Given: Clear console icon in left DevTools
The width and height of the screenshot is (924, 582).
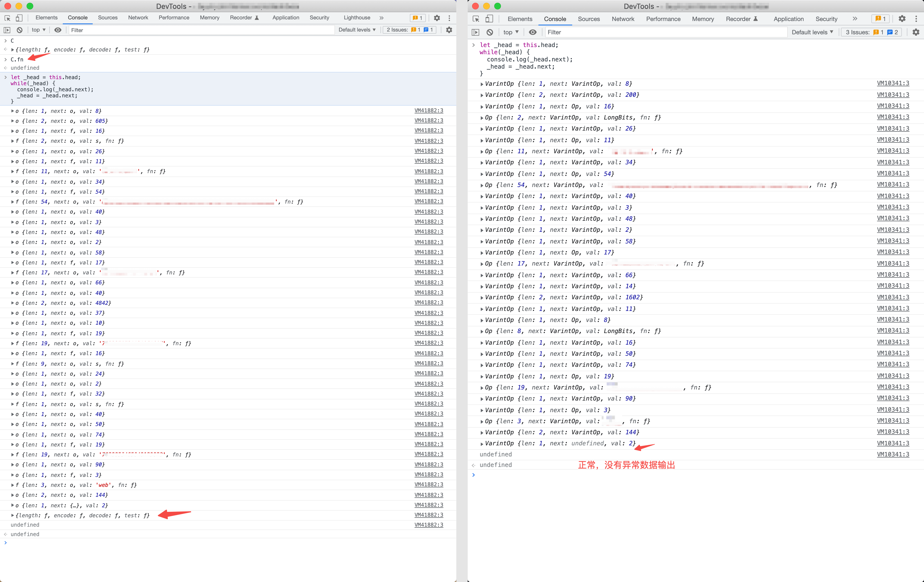Looking at the screenshot, I should 20,30.
